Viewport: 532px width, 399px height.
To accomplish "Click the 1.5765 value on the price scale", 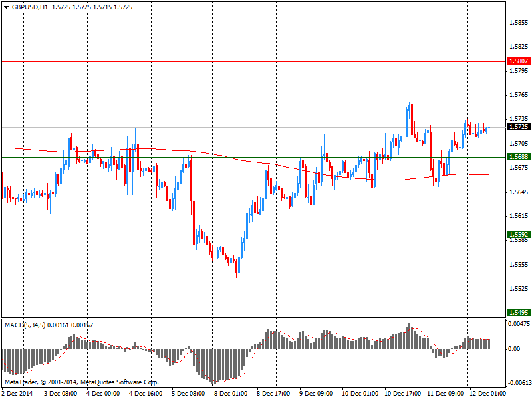I will [519, 95].
